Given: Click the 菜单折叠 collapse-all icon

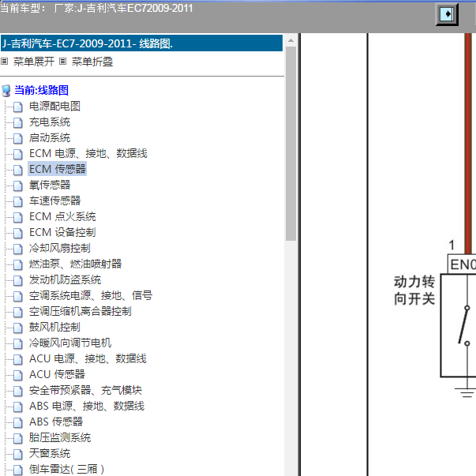Looking at the screenshot, I should [x=63, y=62].
